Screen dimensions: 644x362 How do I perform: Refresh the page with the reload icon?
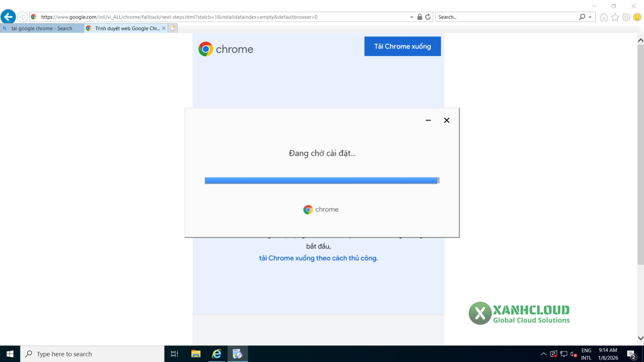point(428,17)
